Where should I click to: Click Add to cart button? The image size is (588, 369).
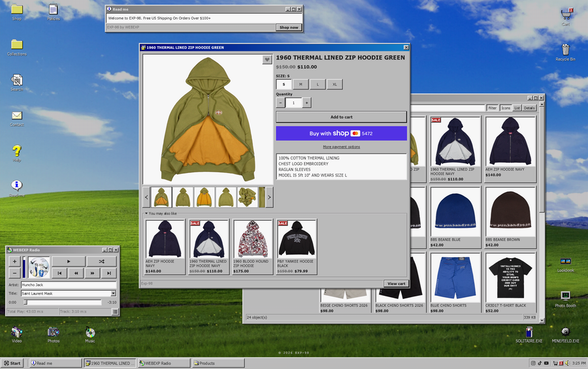pos(341,117)
